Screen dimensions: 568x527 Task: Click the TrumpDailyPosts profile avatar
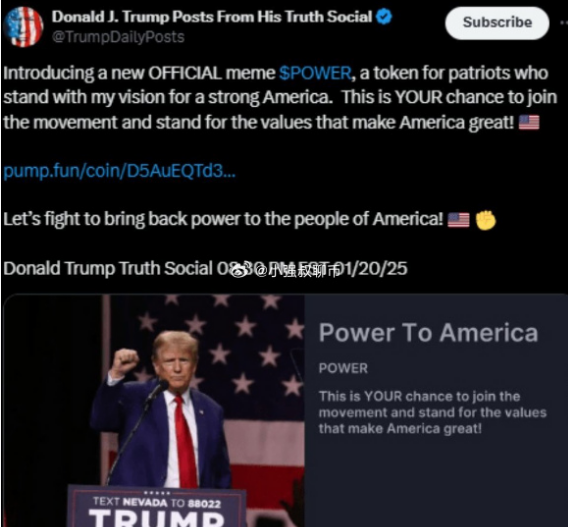(x=24, y=26)
